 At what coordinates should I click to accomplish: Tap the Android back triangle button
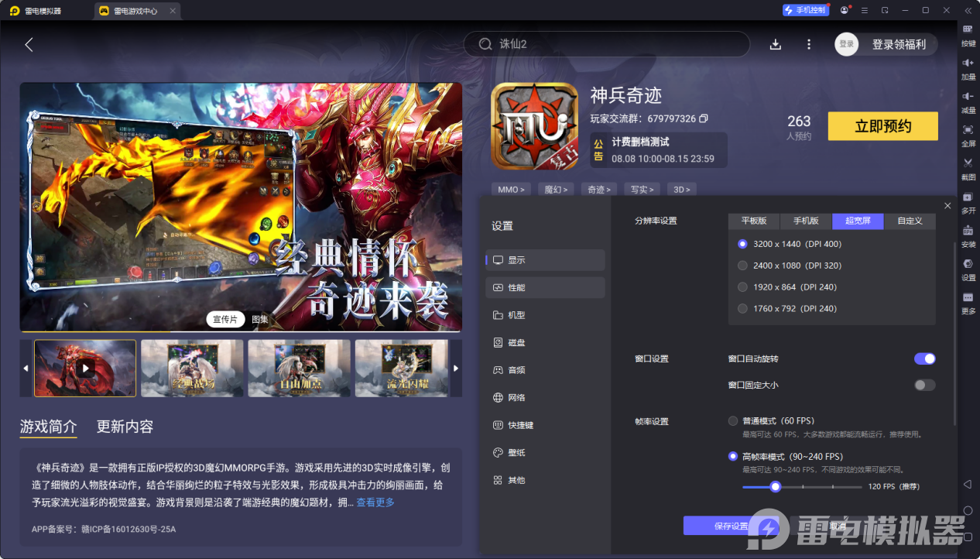pyautogui.click(x=968, y=484)
